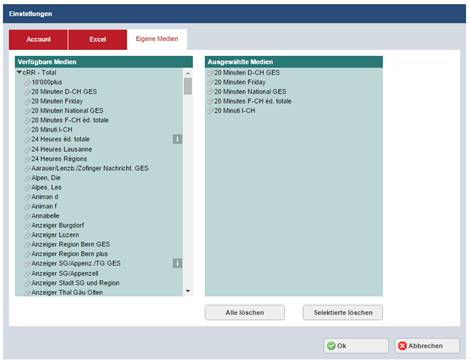Collapse the cRR - Total tree node

click(x=20, y=72)
